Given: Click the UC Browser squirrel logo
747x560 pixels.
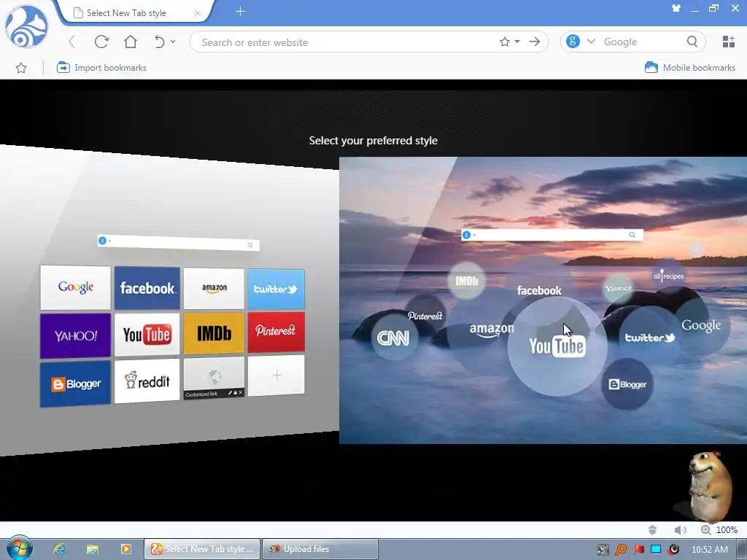Looking at the screenshot, I should tap(26, 26).
